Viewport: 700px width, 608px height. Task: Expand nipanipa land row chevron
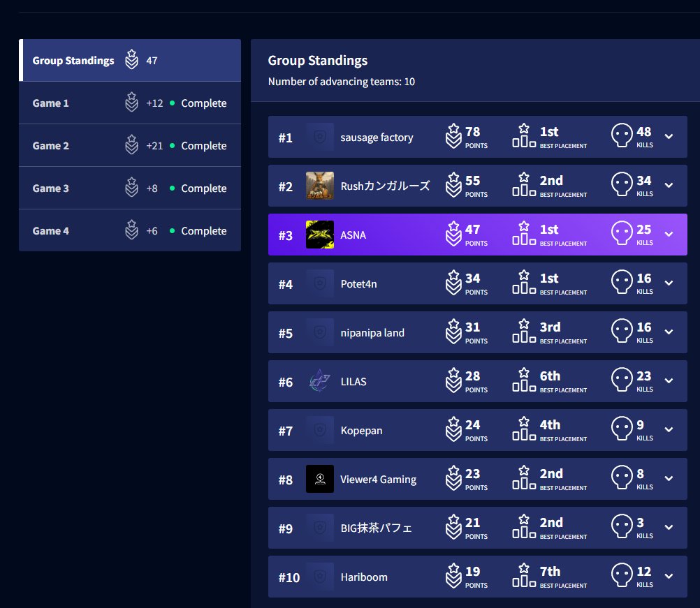coord(669,332)
